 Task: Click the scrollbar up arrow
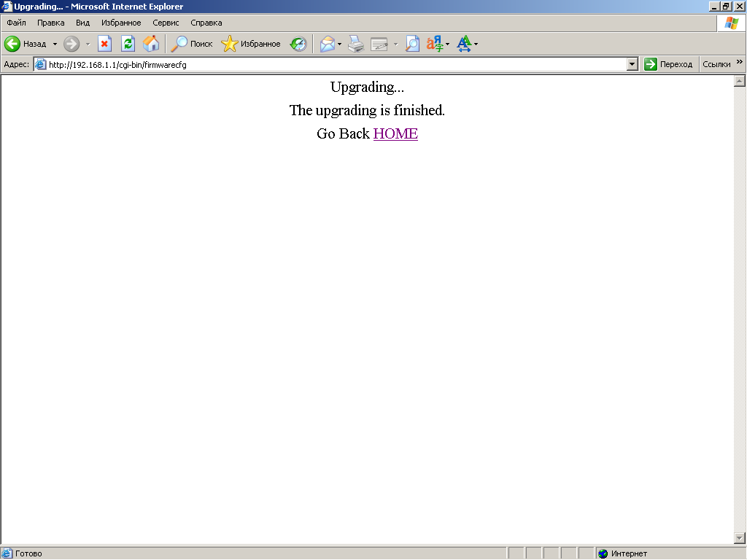[740, 81]
